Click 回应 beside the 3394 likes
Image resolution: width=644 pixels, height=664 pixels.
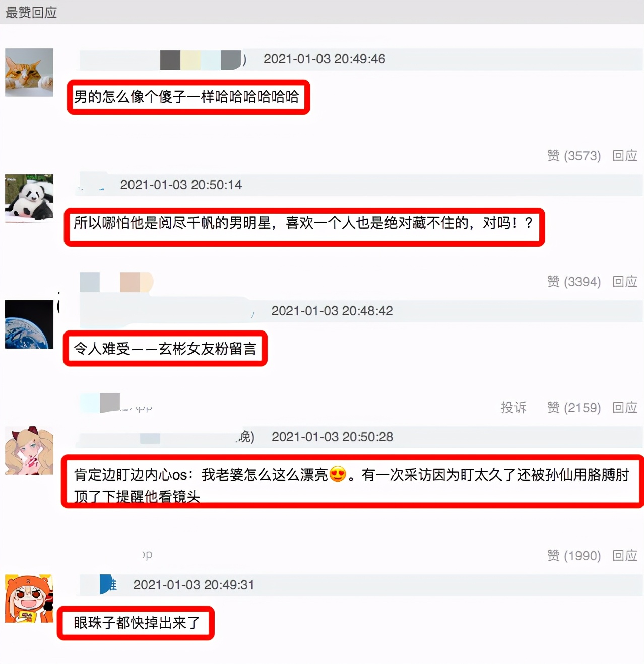point(625,282)
